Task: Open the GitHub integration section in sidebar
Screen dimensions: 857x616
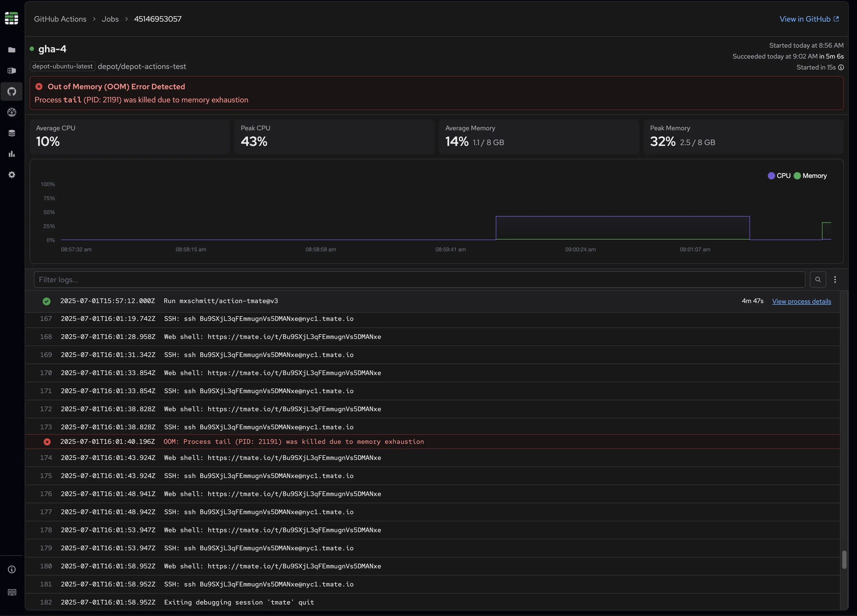Action: point(12,91)
